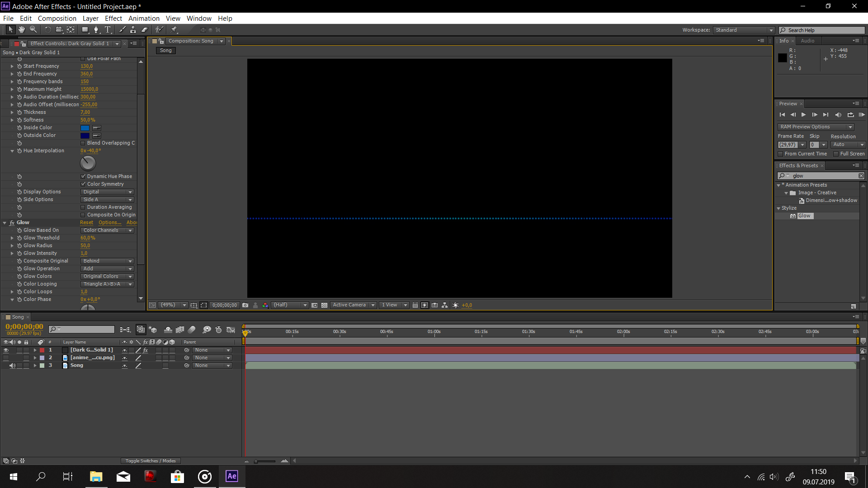Switch to the Audio panel tab
Screen dimensions: 868x488
click(807, 41)
